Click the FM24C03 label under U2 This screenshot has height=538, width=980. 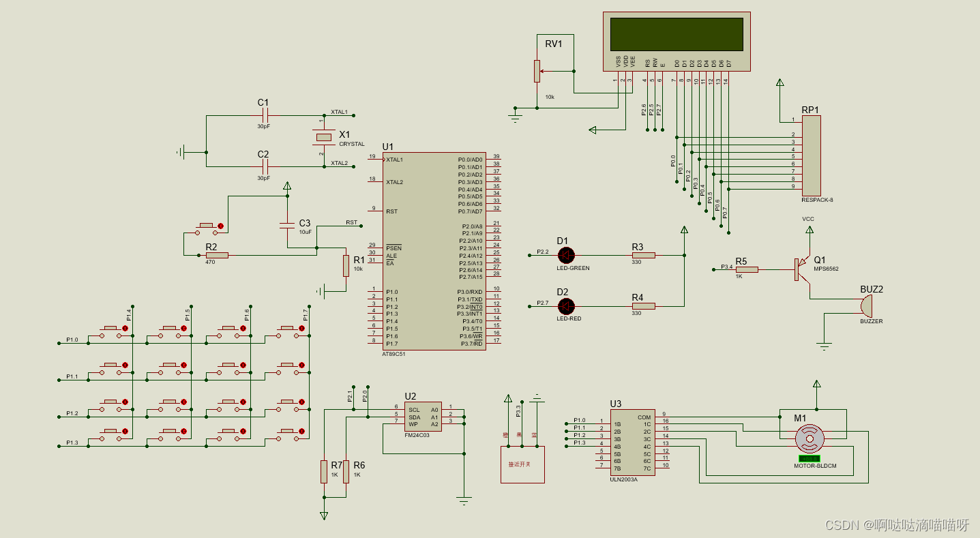coord(416,434)
